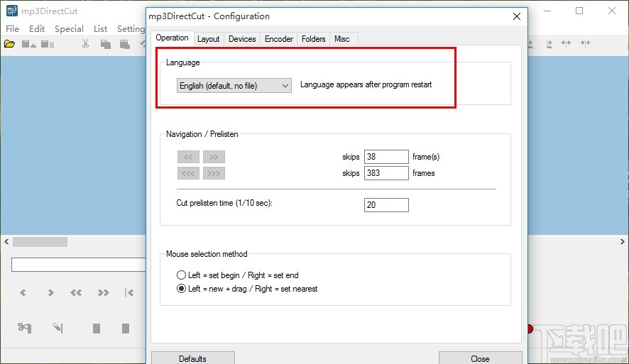Click the '<<' skip button in dialog
The image size is (629, 364).
tap(188, 157)
